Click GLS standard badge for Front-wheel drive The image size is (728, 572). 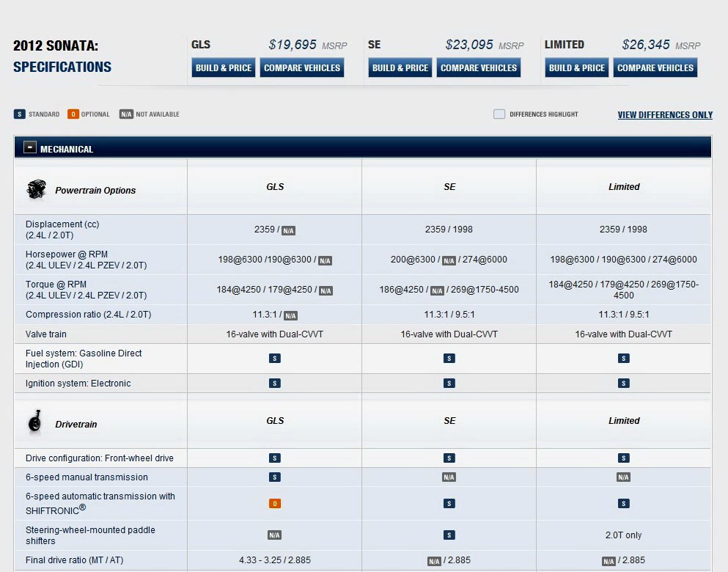point(275,458)
